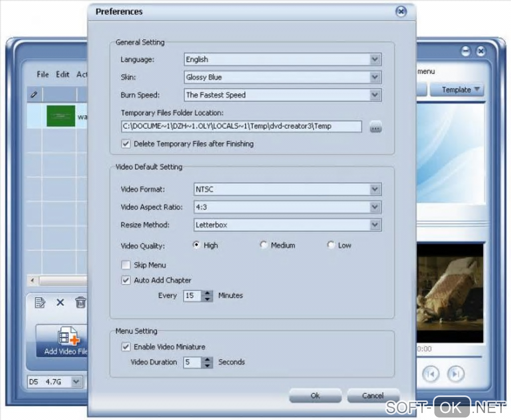The width and height of the screenshot is (511, 420).
Task: Select Low video quality
Action: point(331,245)
